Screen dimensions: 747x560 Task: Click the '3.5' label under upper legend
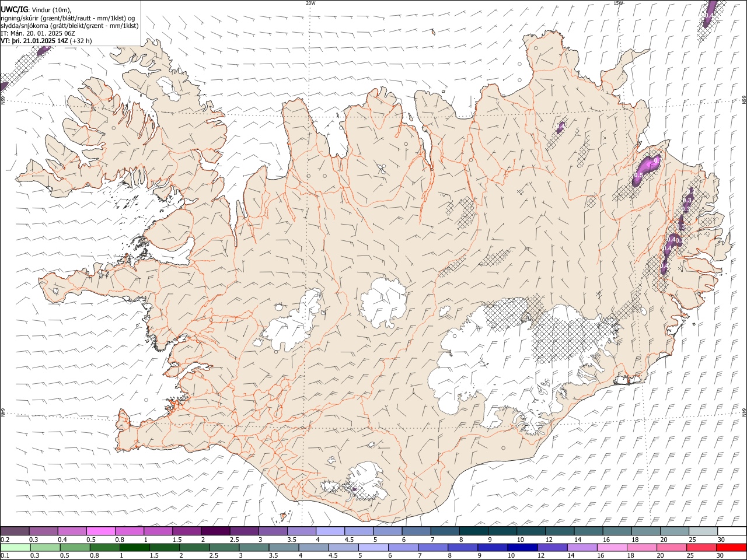coord(291,540)
